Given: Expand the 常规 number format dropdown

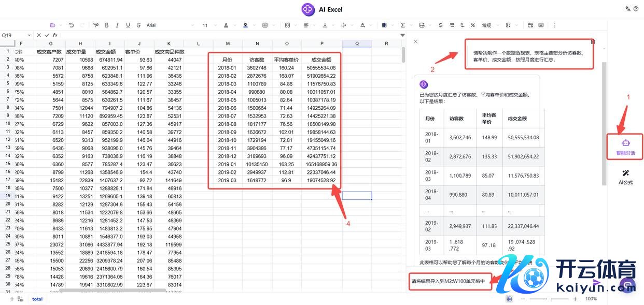Looking at the screenshot, I should tap(489, 25).
